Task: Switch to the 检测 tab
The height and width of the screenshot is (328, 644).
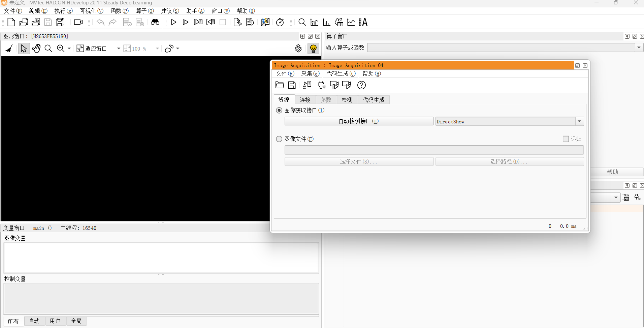Action: (347, 100)
